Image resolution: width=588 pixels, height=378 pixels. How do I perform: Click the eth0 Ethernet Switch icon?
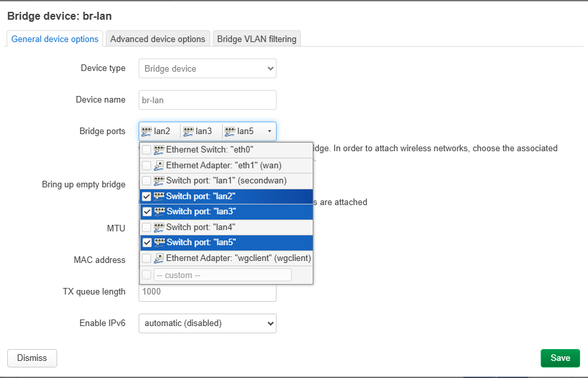click(x=158, y=150)
